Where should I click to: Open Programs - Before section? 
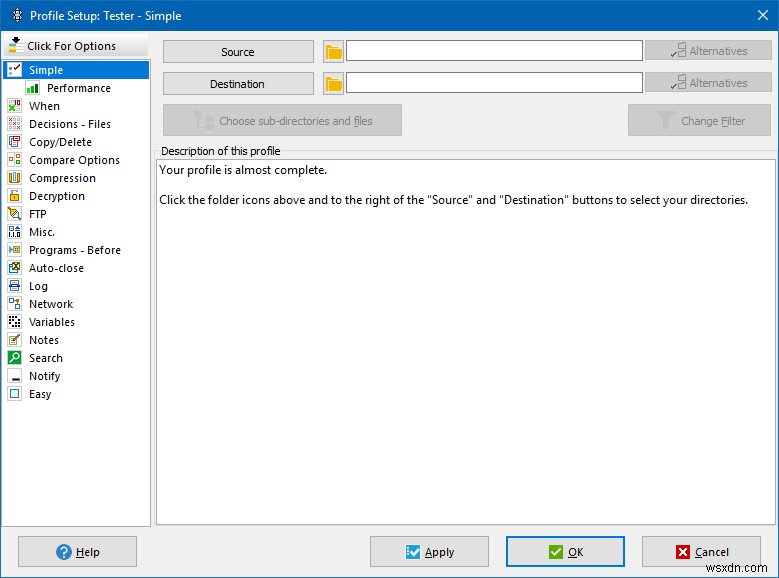tap(75, 250)
